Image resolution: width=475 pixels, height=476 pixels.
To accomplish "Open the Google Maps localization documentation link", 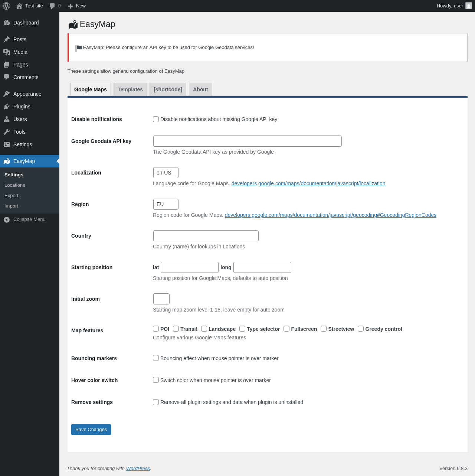I will [308, 183].
